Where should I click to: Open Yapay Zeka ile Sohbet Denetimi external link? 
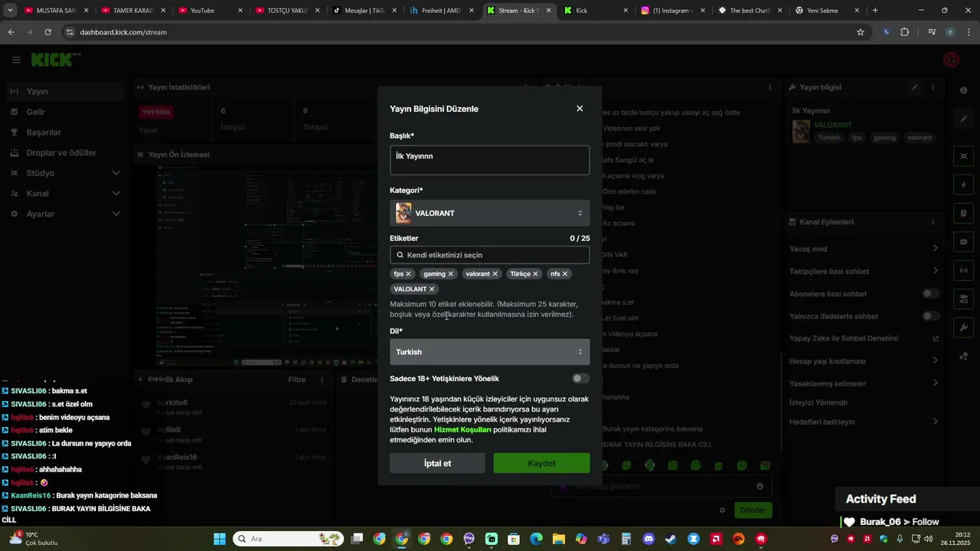936,338
